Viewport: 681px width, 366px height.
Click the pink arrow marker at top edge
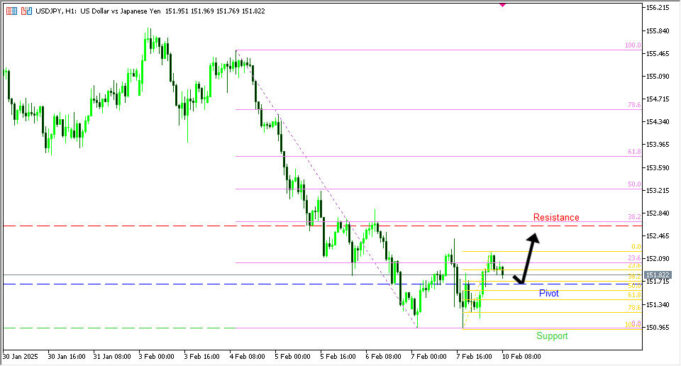pos(502,4)
